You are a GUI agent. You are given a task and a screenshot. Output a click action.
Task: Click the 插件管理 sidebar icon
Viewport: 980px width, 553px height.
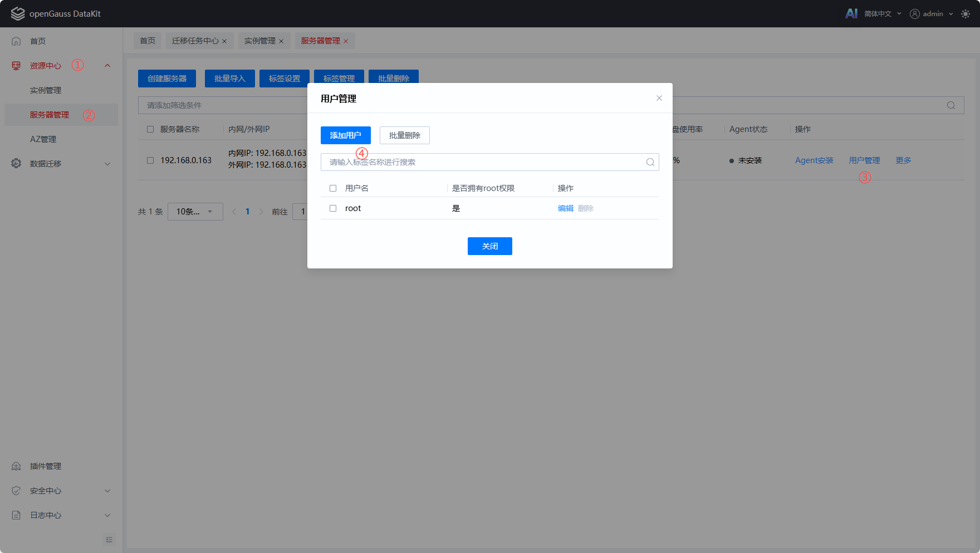16,466
